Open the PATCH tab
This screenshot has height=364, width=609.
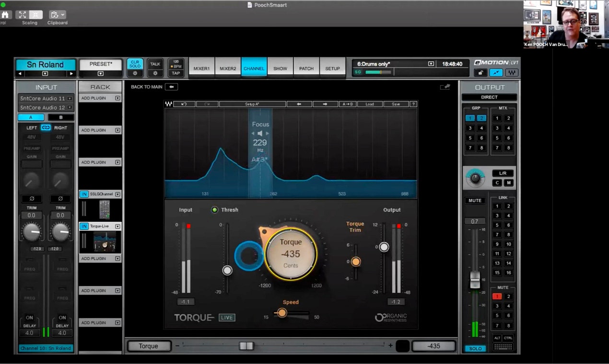click(x=306, y=68)
